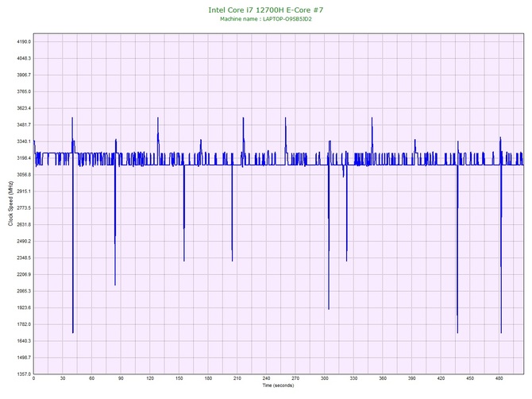Click the 270 tick on time axis
Image resolution: width=532 pixels, height=399 pixels.
pyautogui.click(x=295, y=378)
